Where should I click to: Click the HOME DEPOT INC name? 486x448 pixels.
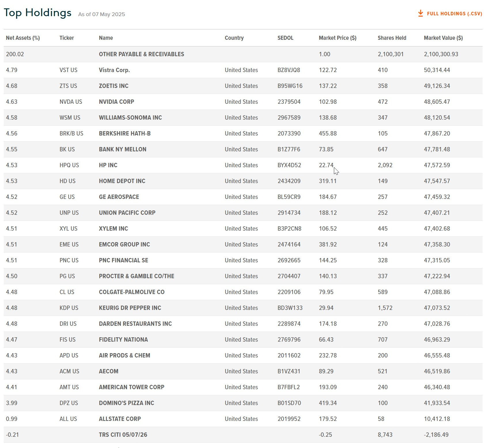(x=122, y=181)
